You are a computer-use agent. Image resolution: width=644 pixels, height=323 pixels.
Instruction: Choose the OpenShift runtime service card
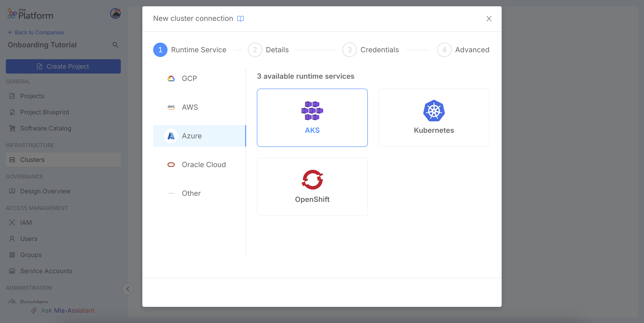[312, 187]
